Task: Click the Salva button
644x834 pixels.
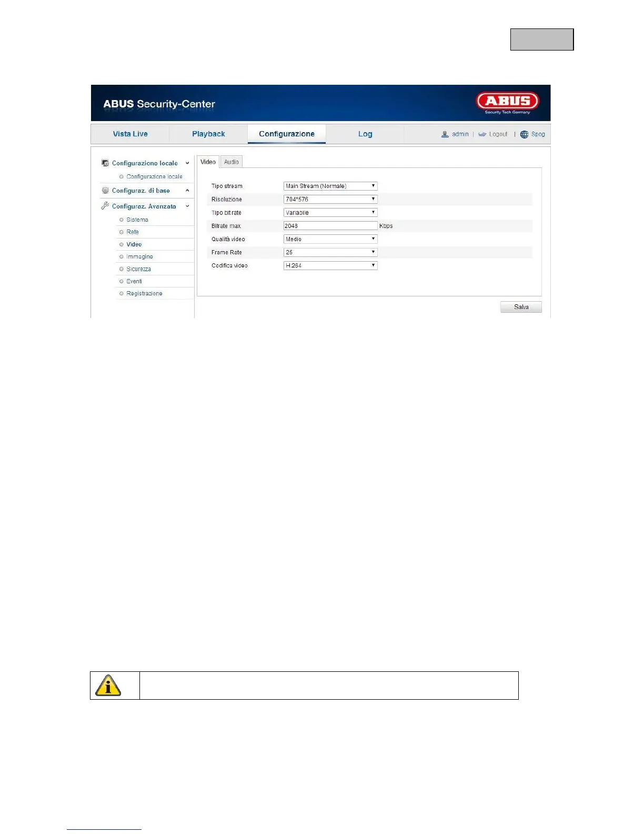Action: click(521, 307)
